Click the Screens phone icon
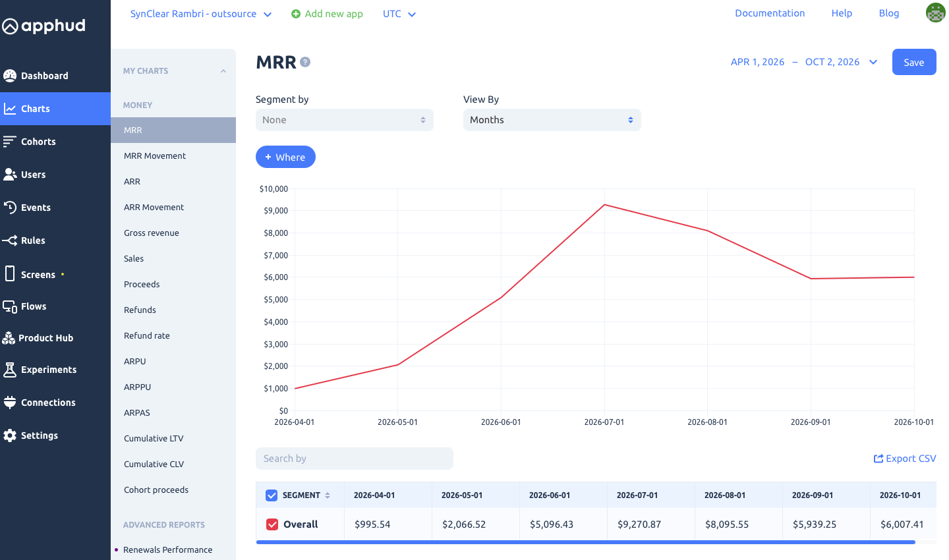The width and height of the screenshot is (949, 560). coord(10,274)
